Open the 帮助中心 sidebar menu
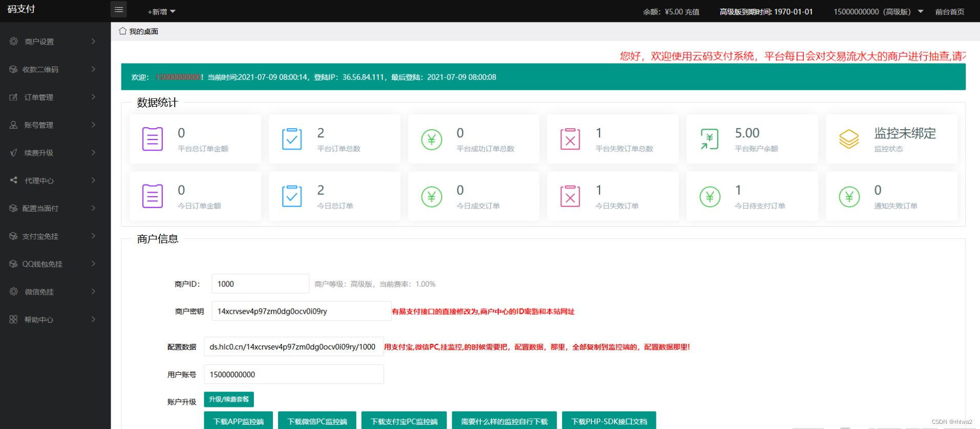 pyautogui.click(x=55, y=319)
